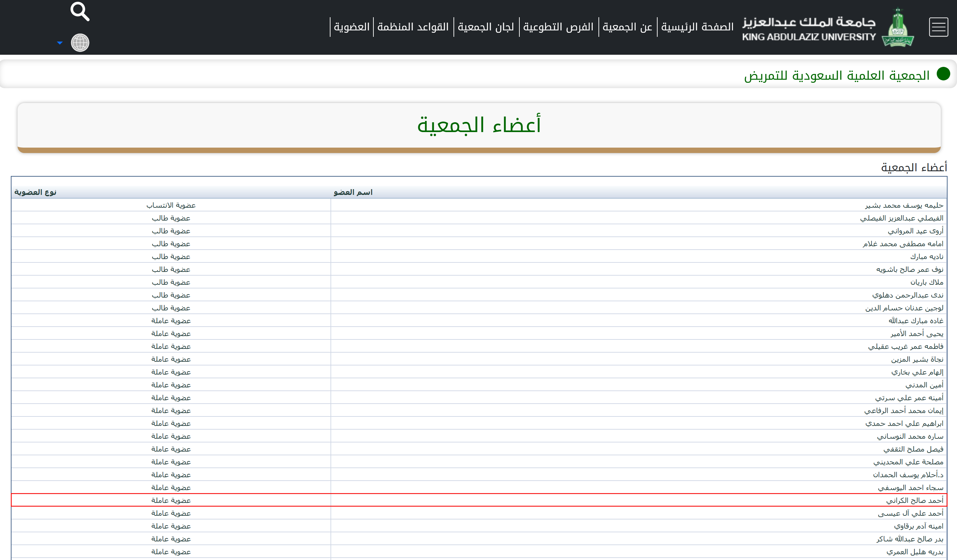This screenshot has width=957, height=560.
Task: Click the نوع العضوية column header
Action: (35, 192)
